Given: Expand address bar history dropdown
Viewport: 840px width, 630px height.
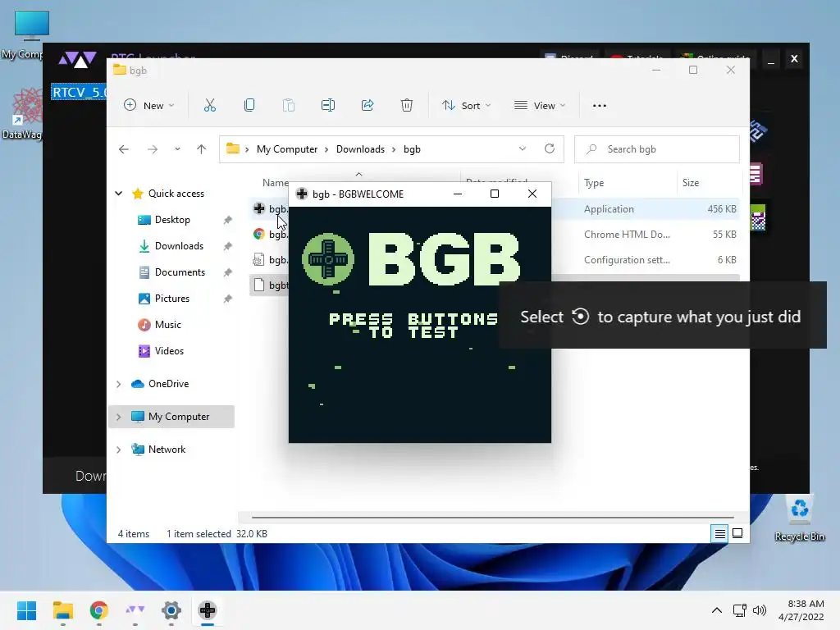Looking at the screenshot, I should tap(523, 149).
